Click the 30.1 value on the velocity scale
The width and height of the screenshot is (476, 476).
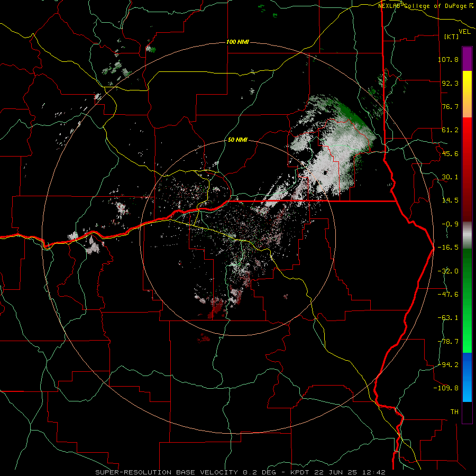click(x=450, y=177)
